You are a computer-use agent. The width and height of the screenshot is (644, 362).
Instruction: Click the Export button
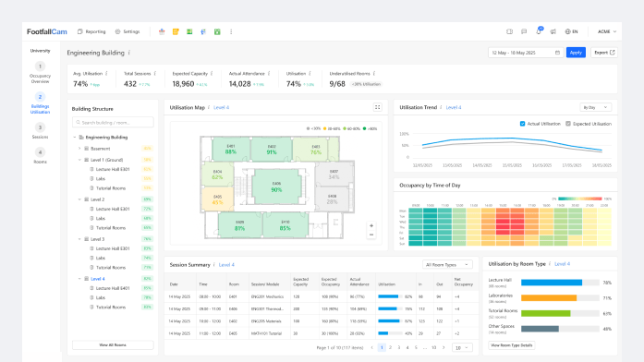[x=604, y=53]
